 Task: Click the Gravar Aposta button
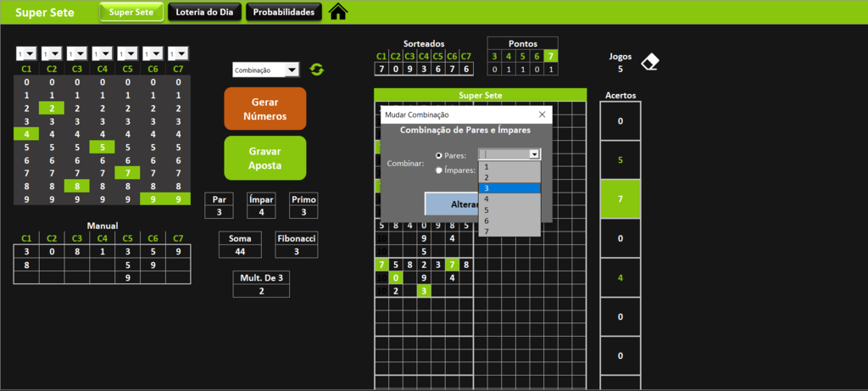(x=265, y=158)
